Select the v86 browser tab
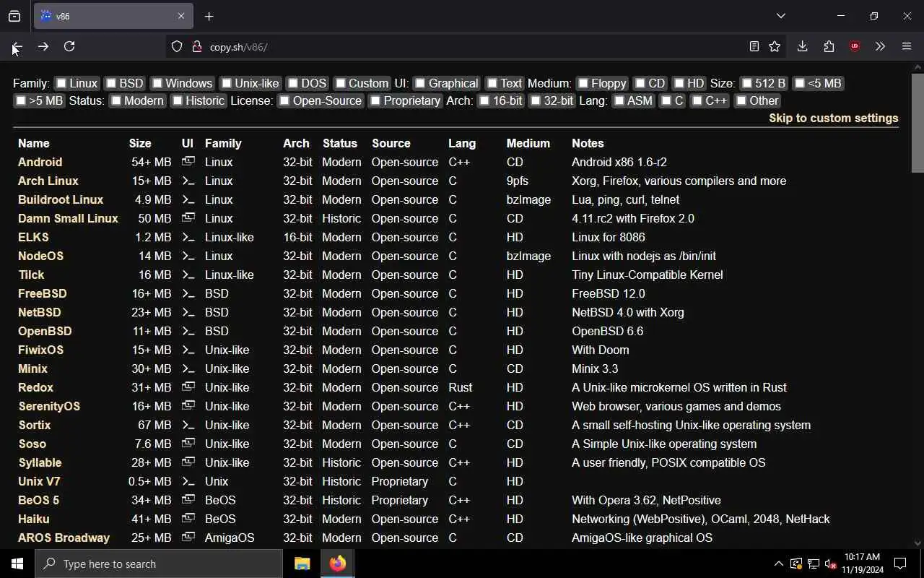 click(113, 16)
